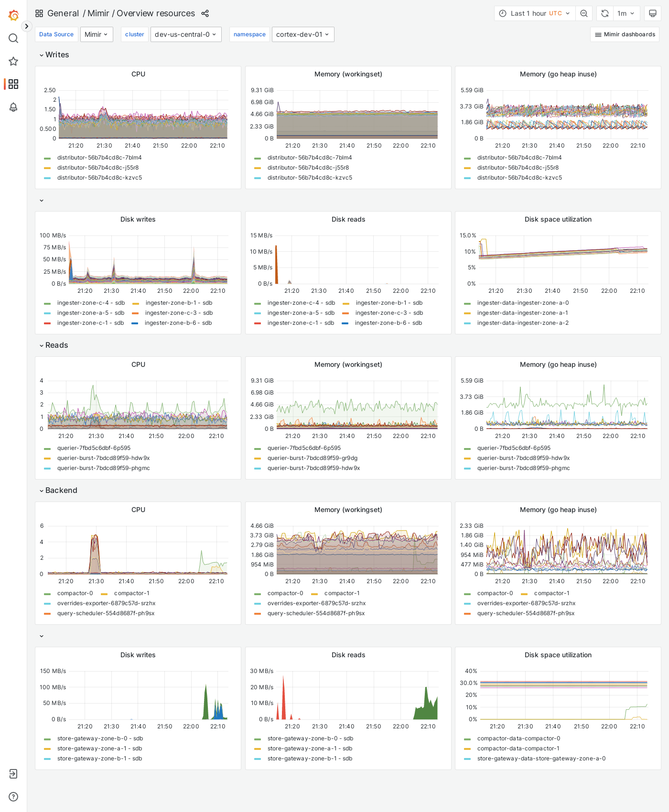The image size is (669, 812).
Task: Zoom out the time range
Action: pyautogui.click(x=584, y=13)
